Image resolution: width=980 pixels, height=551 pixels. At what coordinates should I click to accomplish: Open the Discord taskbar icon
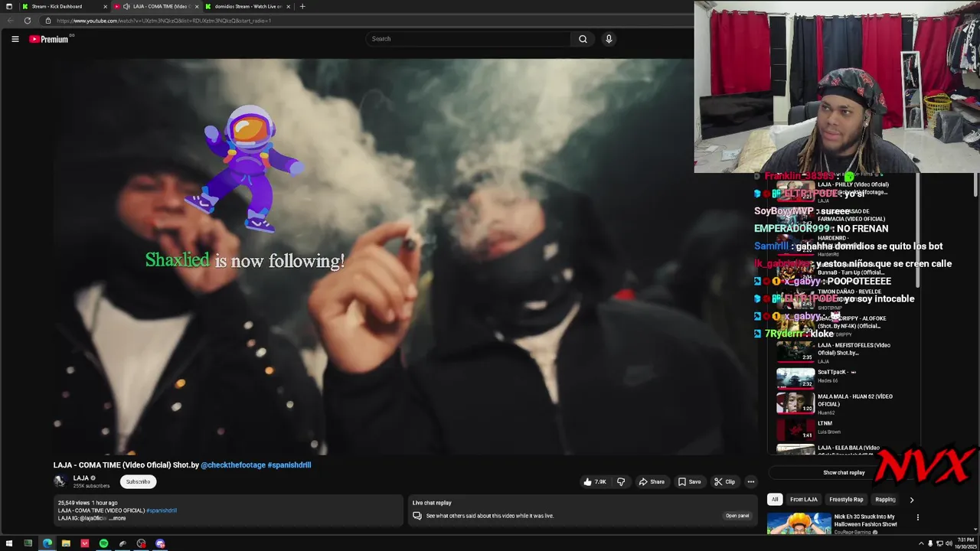pyautogui.click(x=160, y=543)
